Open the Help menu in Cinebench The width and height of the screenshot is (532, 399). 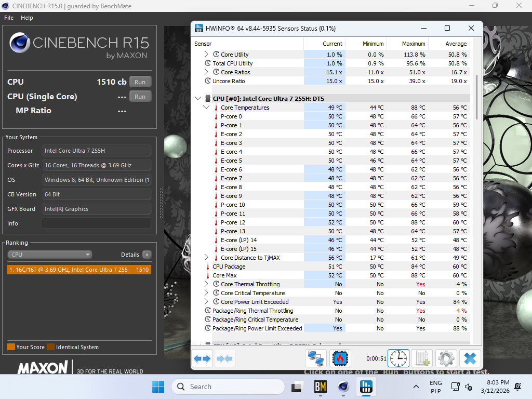tap(27, 18)
